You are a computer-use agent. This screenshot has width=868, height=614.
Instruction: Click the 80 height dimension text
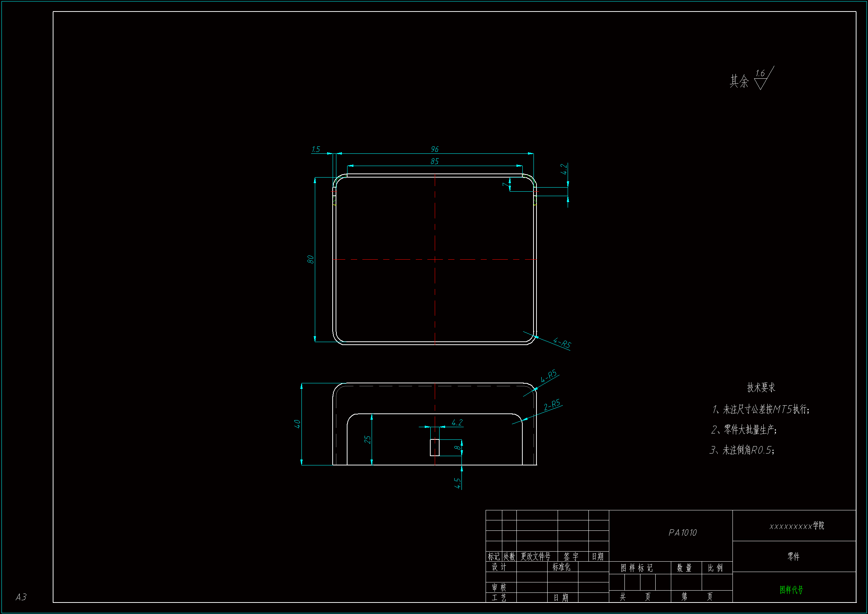310,260
